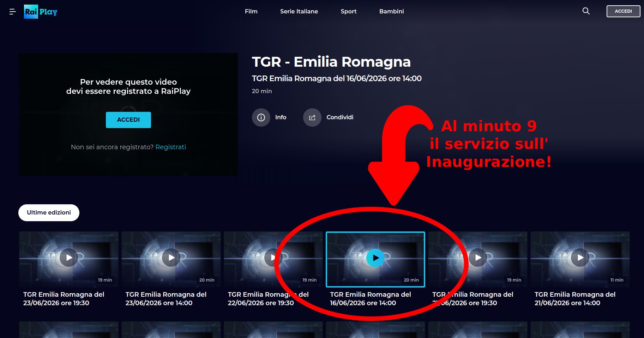Click the TGR - Emilia Romagna heading
Screen dimensions: 644x338
(331, 62)
